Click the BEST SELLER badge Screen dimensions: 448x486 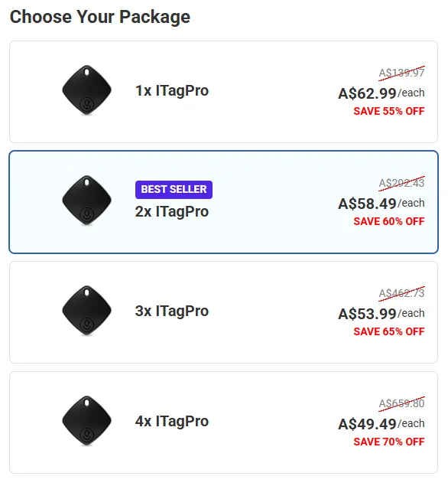pyautogui.click(x=174, y=189)
